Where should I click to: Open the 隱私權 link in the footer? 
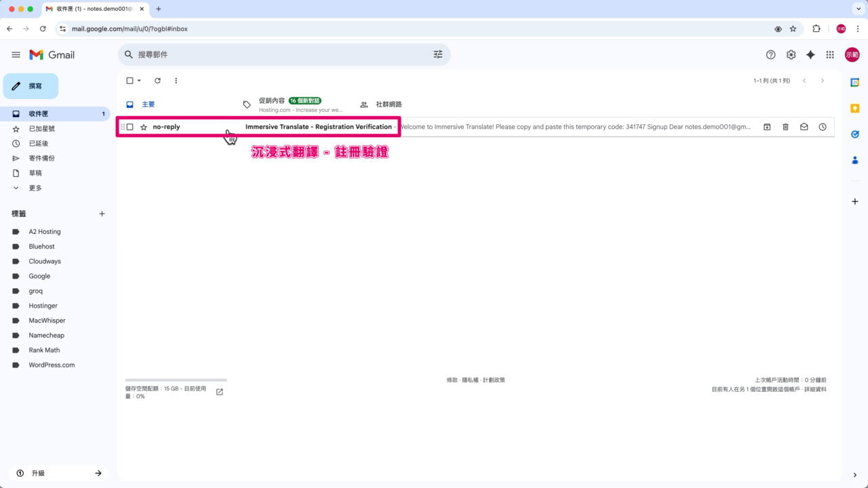click(x=470, y=380)
